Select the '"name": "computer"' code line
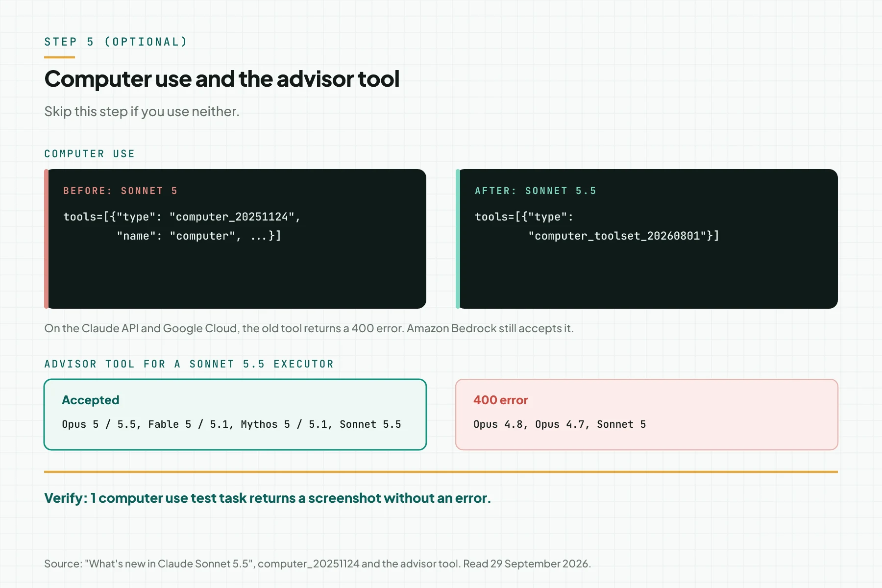The height and width of the screenshot is (588, 882). pos(199,236)
